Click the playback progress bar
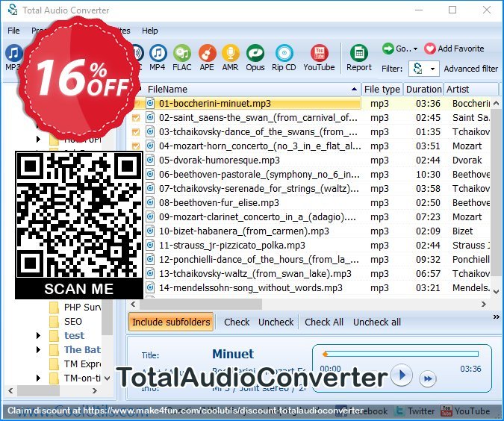 point(401,354)
